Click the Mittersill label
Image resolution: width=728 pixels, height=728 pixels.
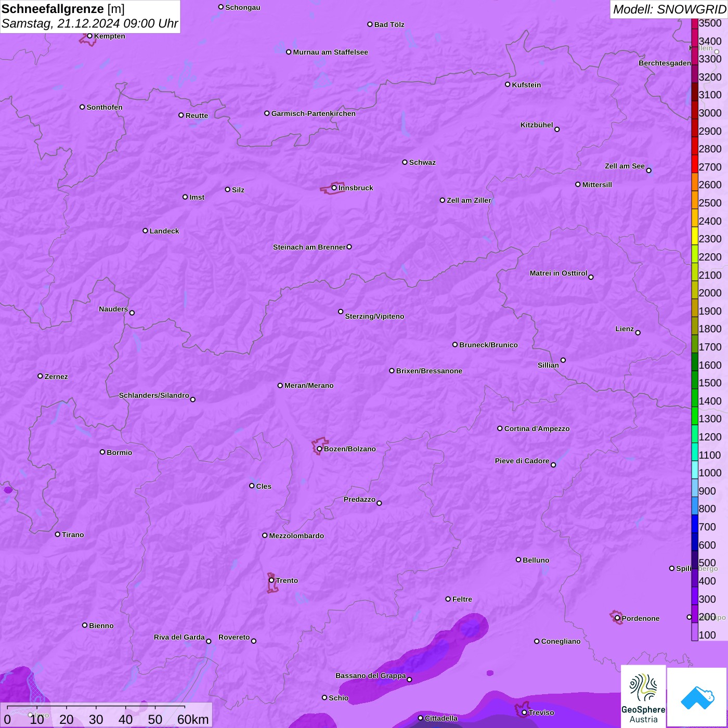tap(597, 185)
